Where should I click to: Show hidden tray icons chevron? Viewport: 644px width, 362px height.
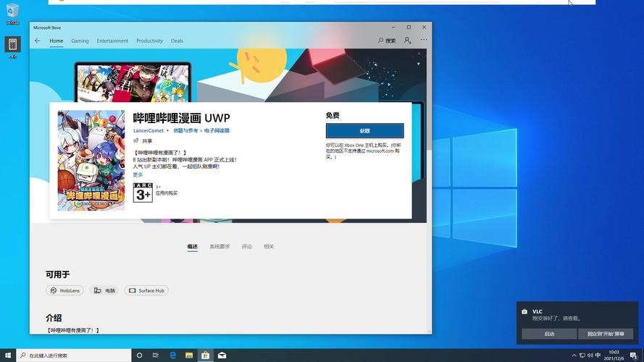coord(574,355)
